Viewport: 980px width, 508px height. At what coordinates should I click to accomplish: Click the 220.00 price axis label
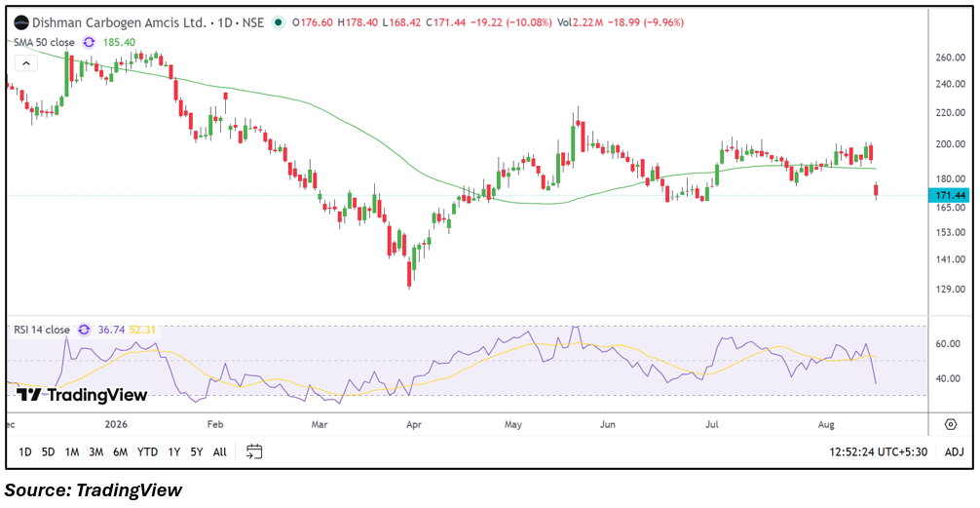[x=950, y=113]
